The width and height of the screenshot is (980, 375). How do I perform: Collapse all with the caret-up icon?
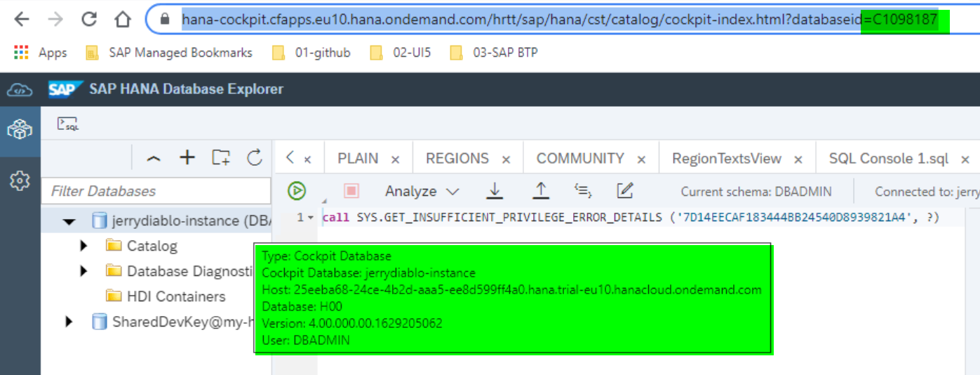(153, 158)
